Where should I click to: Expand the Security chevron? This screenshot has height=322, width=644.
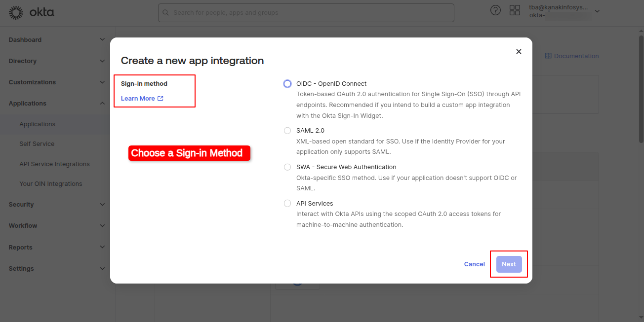click(x=102, y=204)
